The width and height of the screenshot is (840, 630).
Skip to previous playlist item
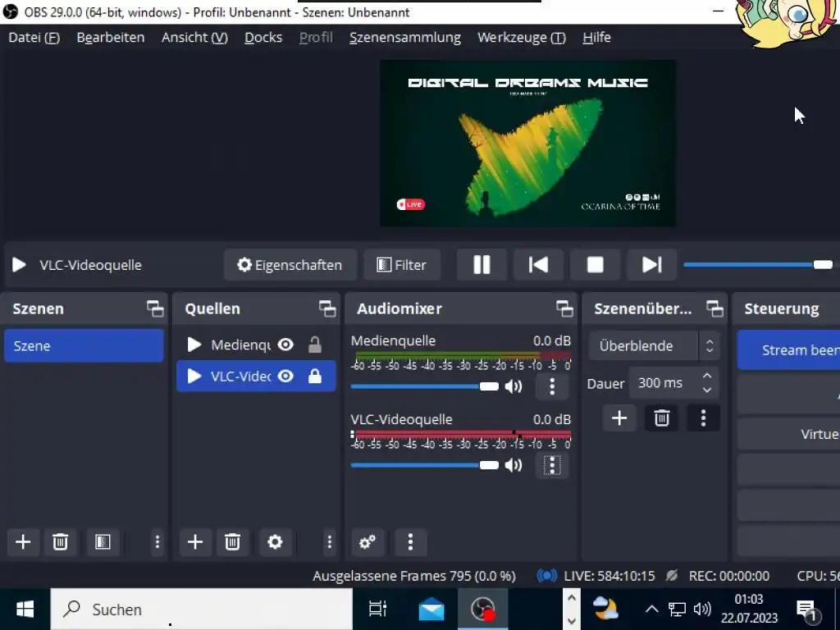[x=538, y=265]
